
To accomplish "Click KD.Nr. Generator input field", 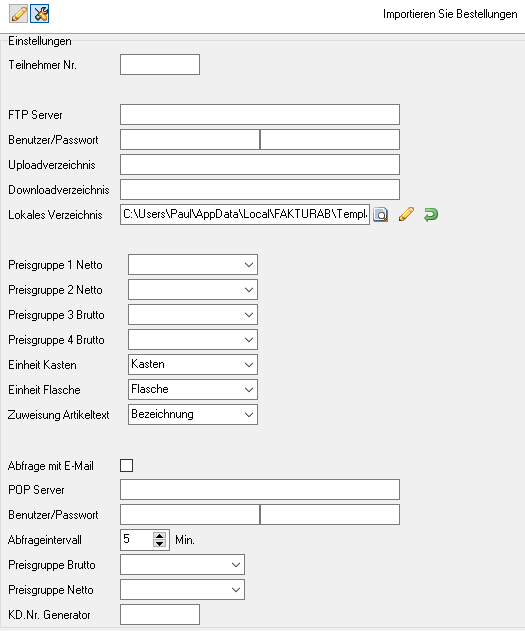I will [x=160, y=615].
